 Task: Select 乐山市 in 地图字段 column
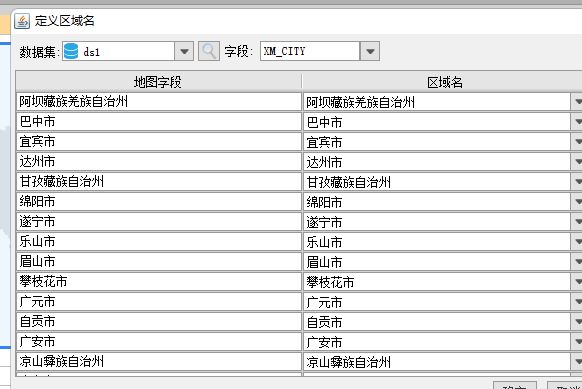[x=159, y=242]
